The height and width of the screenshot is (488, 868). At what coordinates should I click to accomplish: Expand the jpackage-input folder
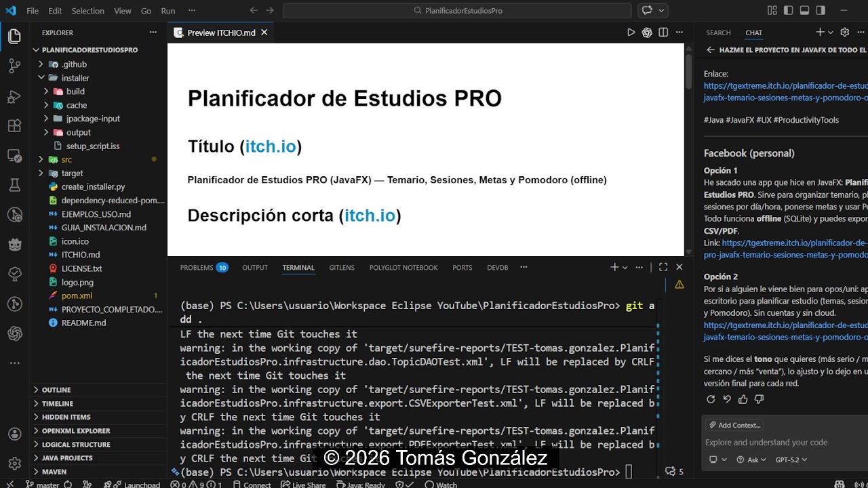[x=46, y=119]
